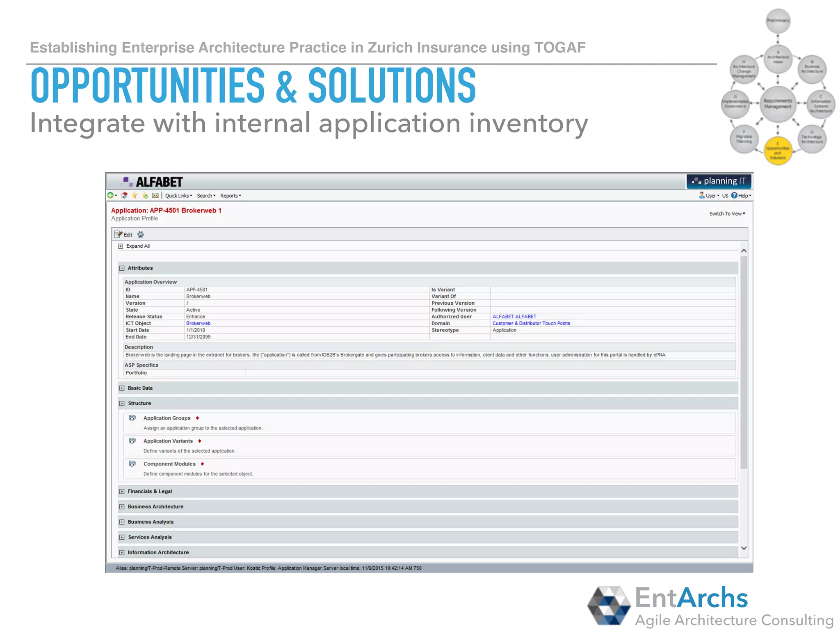The width and height of the screenshot is (840, 630).
Task: Click the Application Variants row icon
Action: [132, 441]
